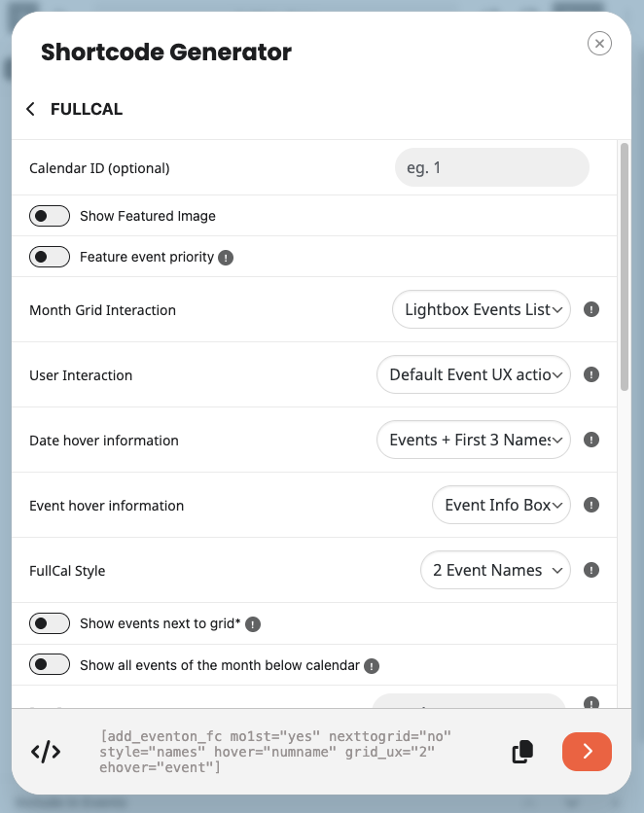Open the Month Grid Interaction dropdown
Image resolution: width=644 pixels, height=813 pixels.
[482, 309]
